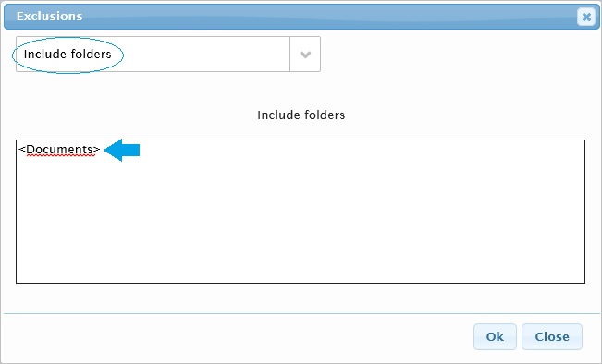The image size is (602, 364).
Task: Click the red-underlined word Documents
Action: pyautogui.click(x=59, y=150)
